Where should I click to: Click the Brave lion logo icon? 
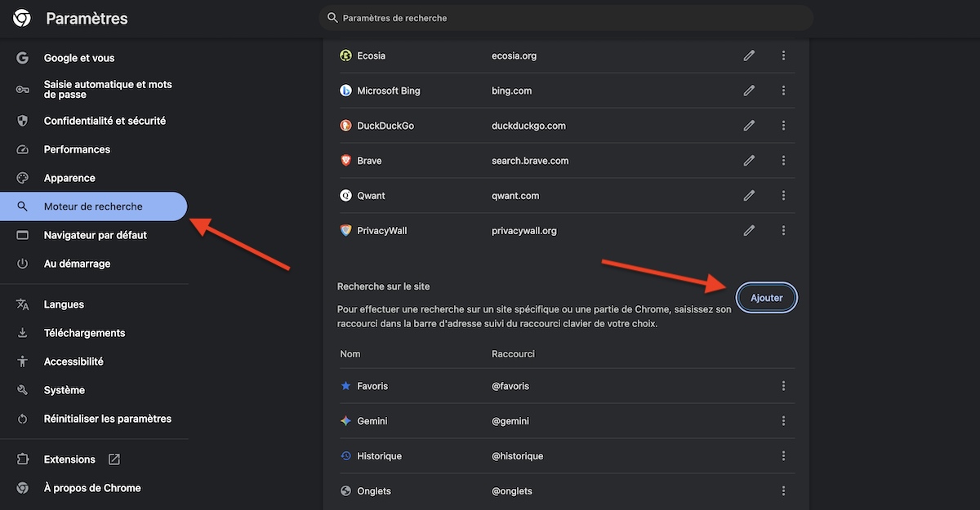point(345,161)
